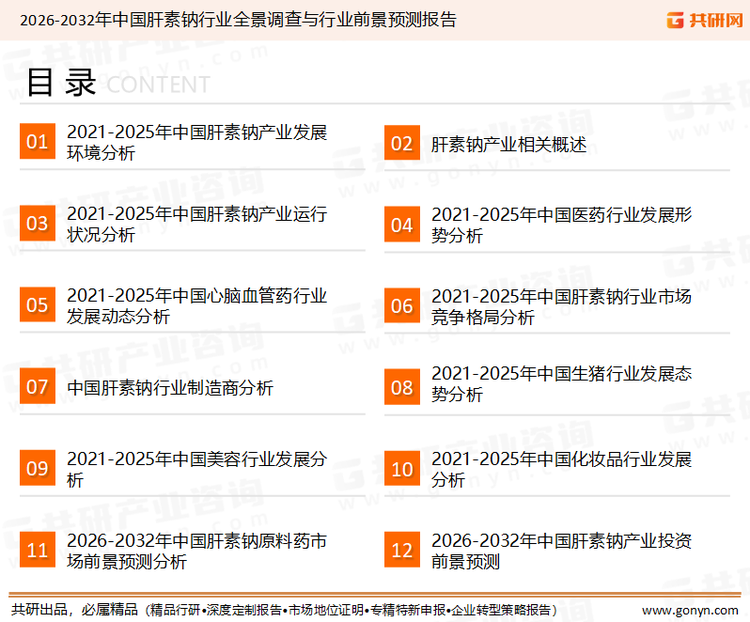Open chapter 2021-2025年中国肝素钠行业市场竞争格局分析
This screenshot has height=622, width=750.
561,307
